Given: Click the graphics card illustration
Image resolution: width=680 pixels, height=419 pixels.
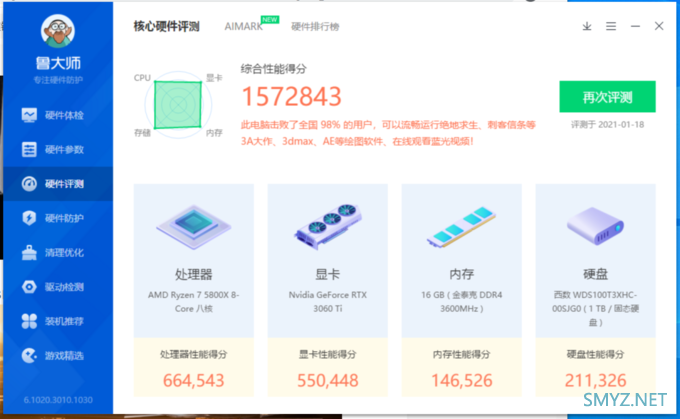Looking at the screenshot, I should coord(327,226).
